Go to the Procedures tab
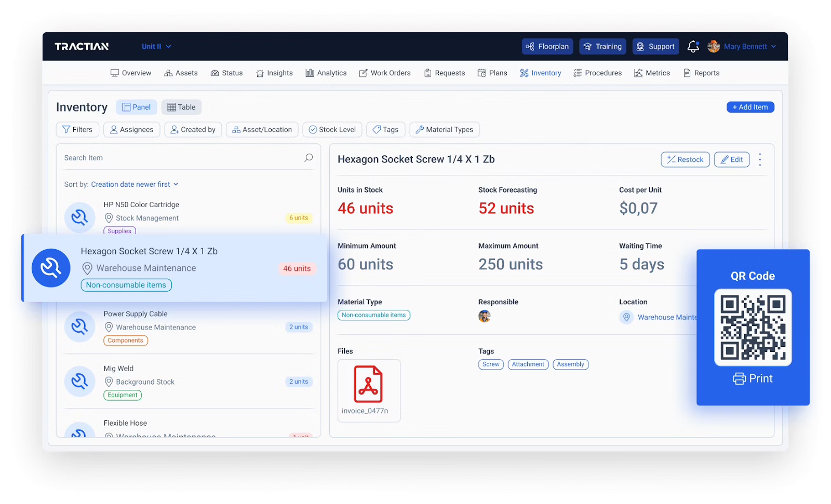The height and width of the screenshot is (504, 831). point(598,73)
